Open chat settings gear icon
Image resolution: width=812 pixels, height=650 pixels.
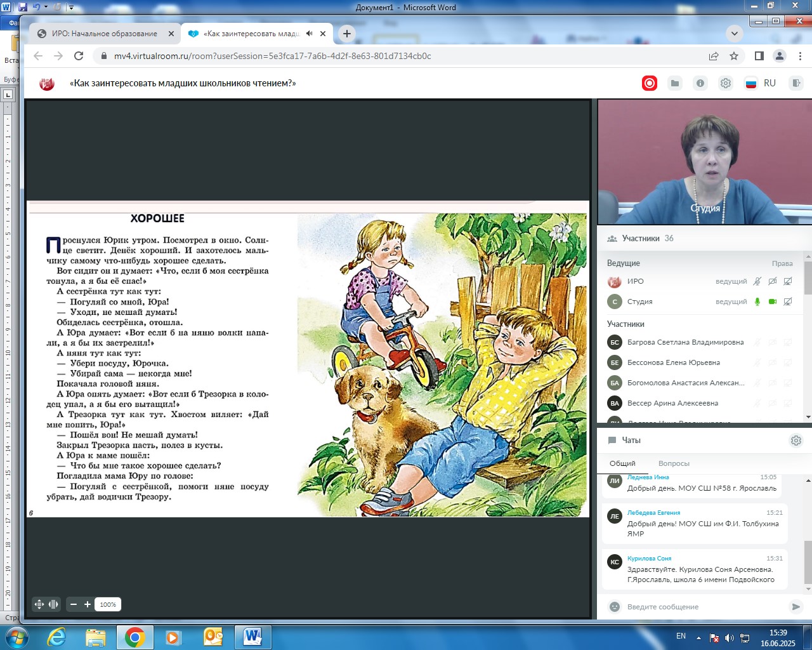(x=796, y=441)
